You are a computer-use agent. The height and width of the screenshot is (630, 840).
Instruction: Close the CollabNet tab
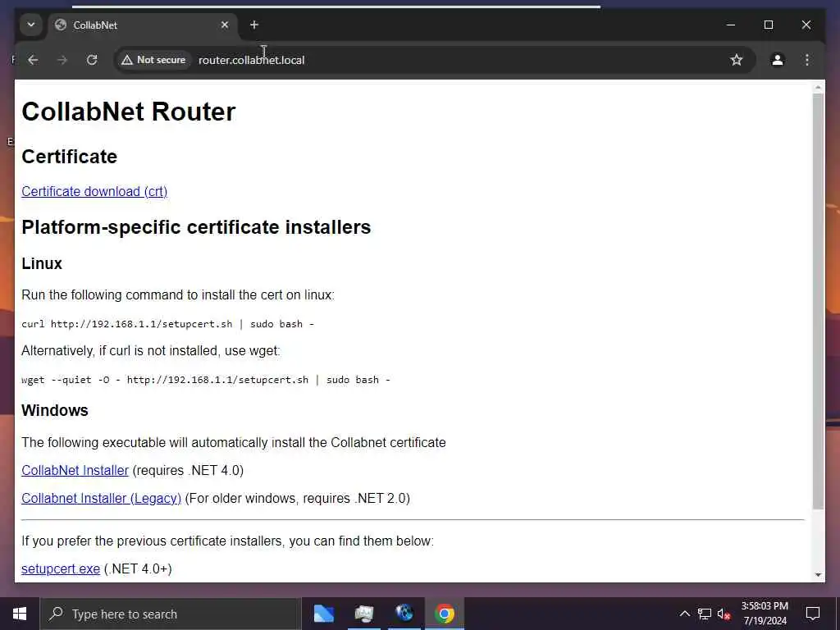225,25
